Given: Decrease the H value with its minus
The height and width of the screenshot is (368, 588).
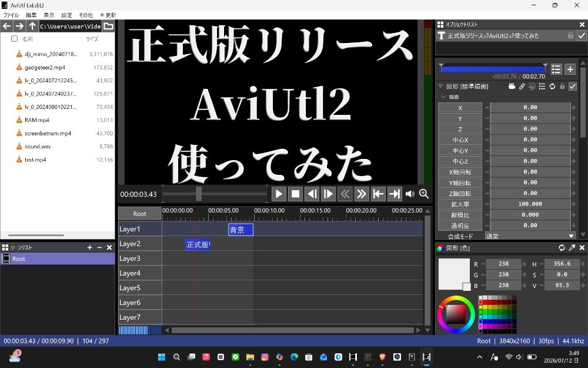Looking at the screenshot, I should click(x=542, y=264).
